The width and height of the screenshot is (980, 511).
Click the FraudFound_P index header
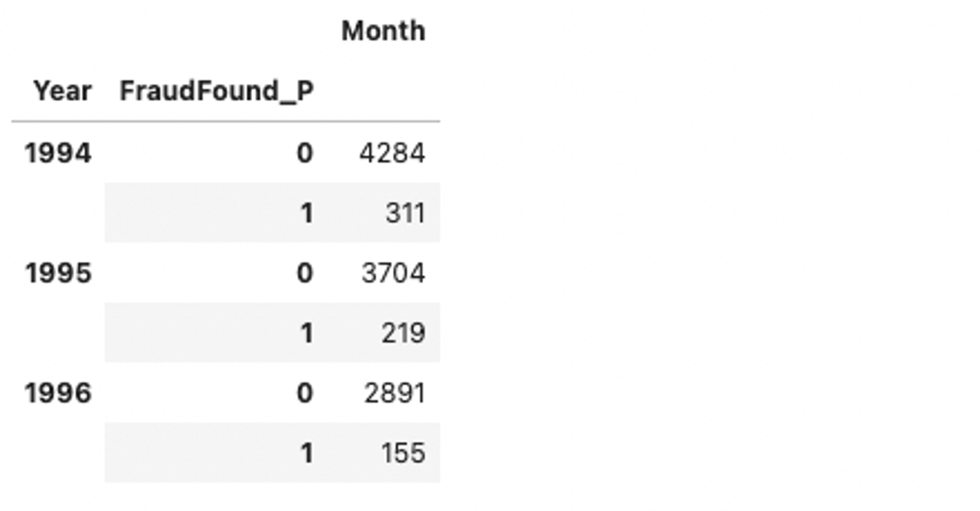(216, 92)
